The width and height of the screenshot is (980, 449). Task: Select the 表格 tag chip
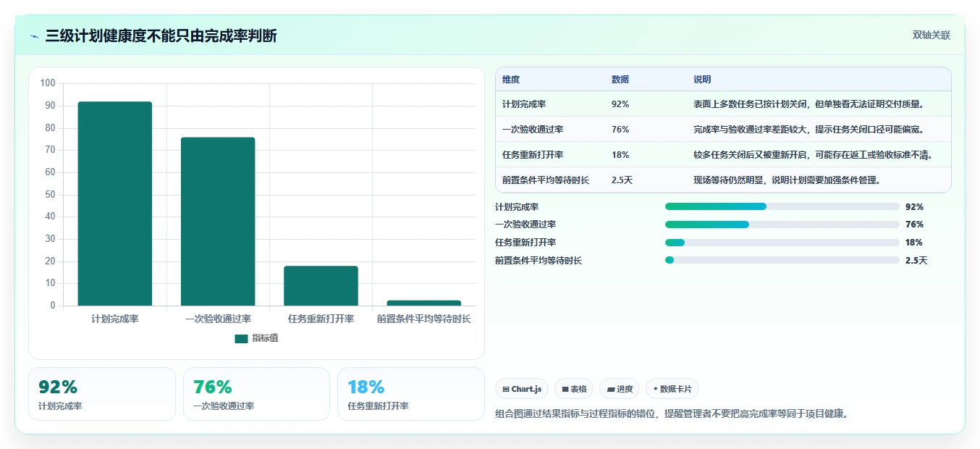574,389
